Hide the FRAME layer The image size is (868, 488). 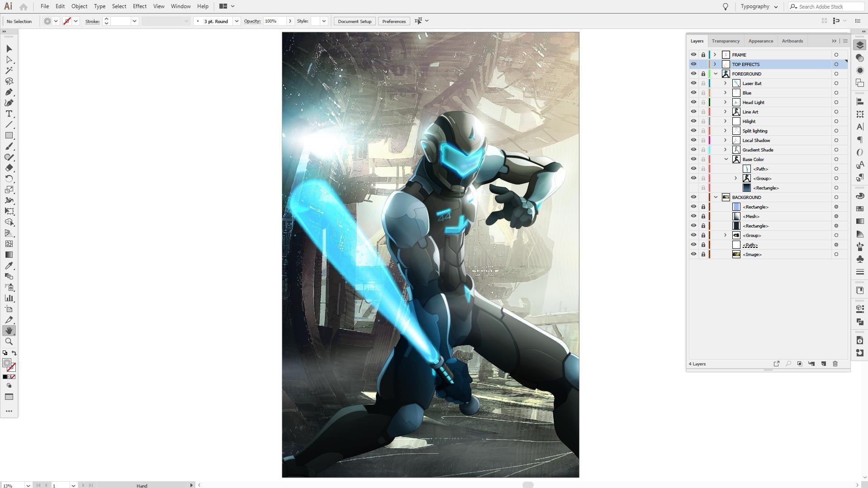pos(693,55)
